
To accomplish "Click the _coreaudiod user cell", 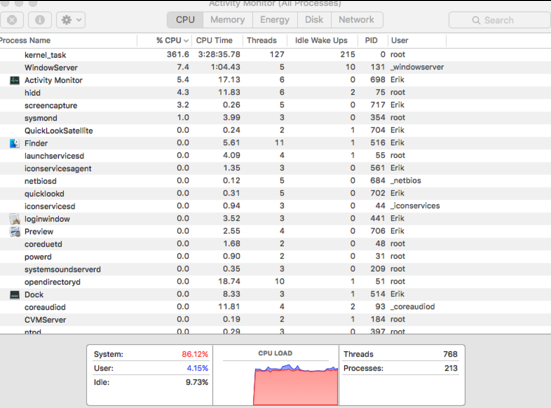I will (x=413, y=306).
